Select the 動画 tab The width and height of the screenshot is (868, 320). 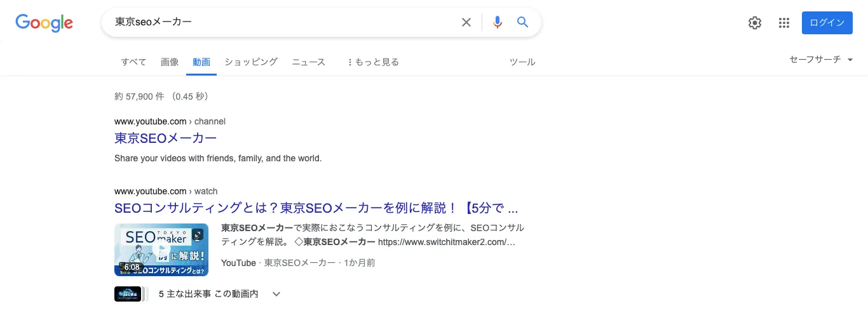[x=201, y=62]
